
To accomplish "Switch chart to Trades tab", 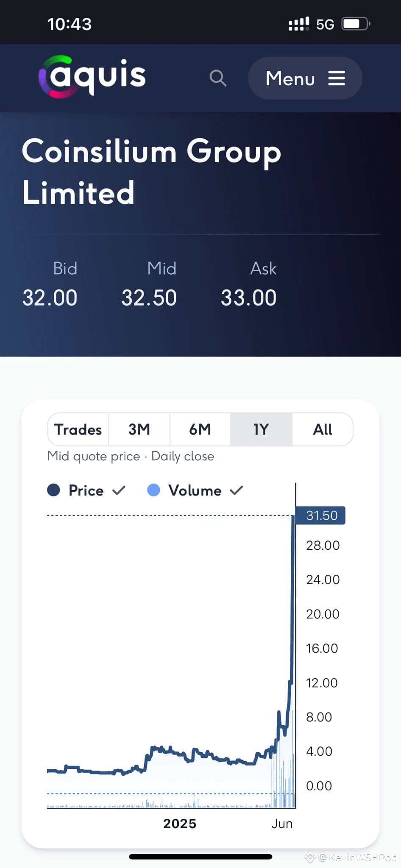I will tap(78, 429).
